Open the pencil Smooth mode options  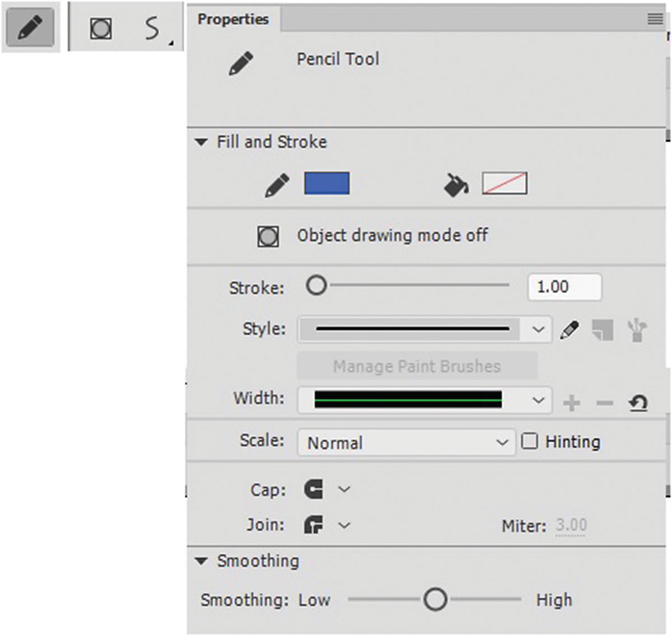click(x=153, y=29)
